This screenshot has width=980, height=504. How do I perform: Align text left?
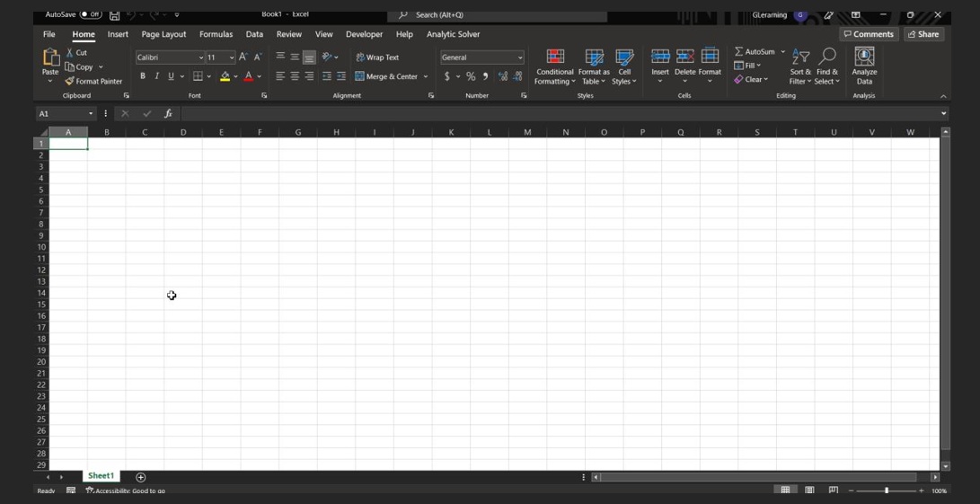[280, 76]
